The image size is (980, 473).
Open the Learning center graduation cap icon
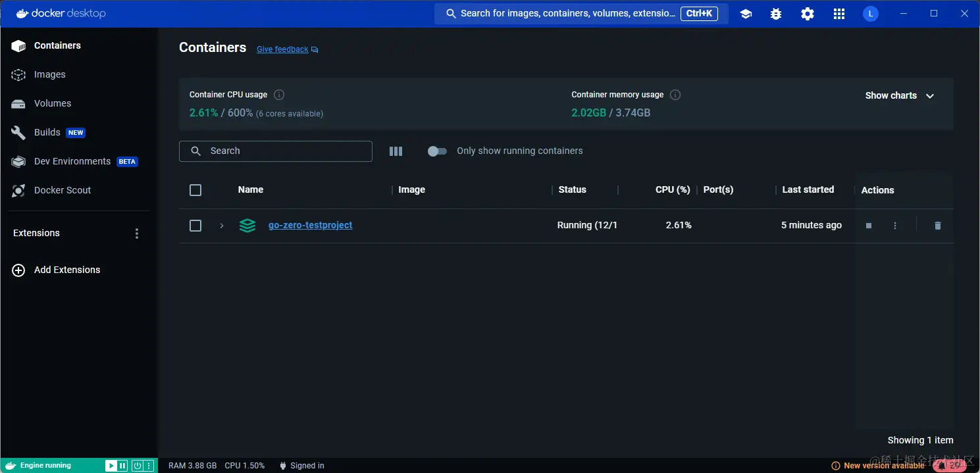pyautogui.click(x=746, y=14)
